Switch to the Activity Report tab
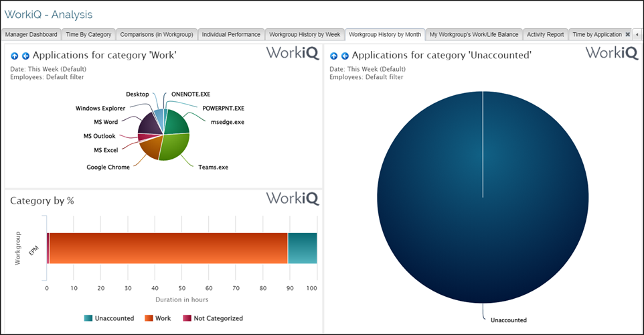 click(x=545, y=34)
